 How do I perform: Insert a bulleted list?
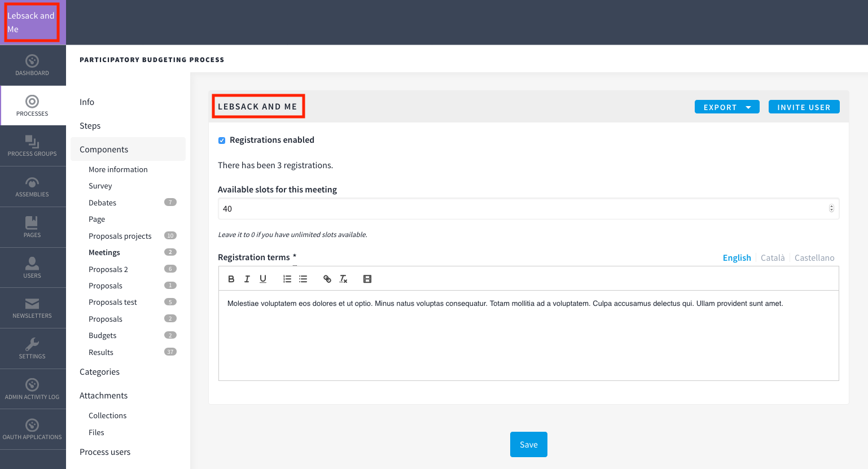(x=303, y=279)
